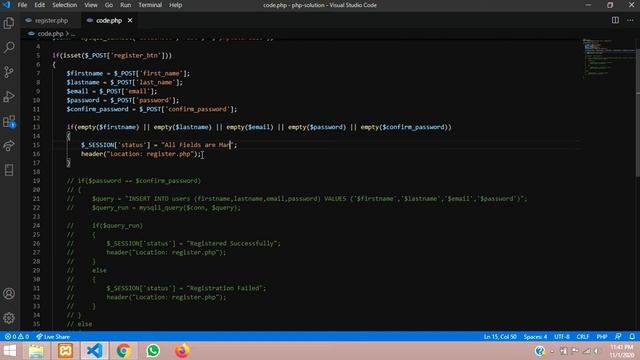
Task: Open the Help menu
Action: click(x=176, y=5)
